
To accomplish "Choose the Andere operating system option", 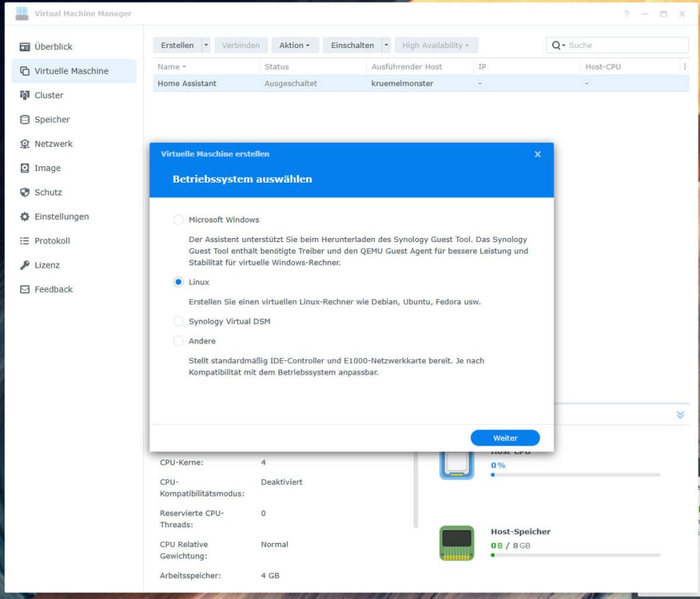I will click(x=178, y=341).
